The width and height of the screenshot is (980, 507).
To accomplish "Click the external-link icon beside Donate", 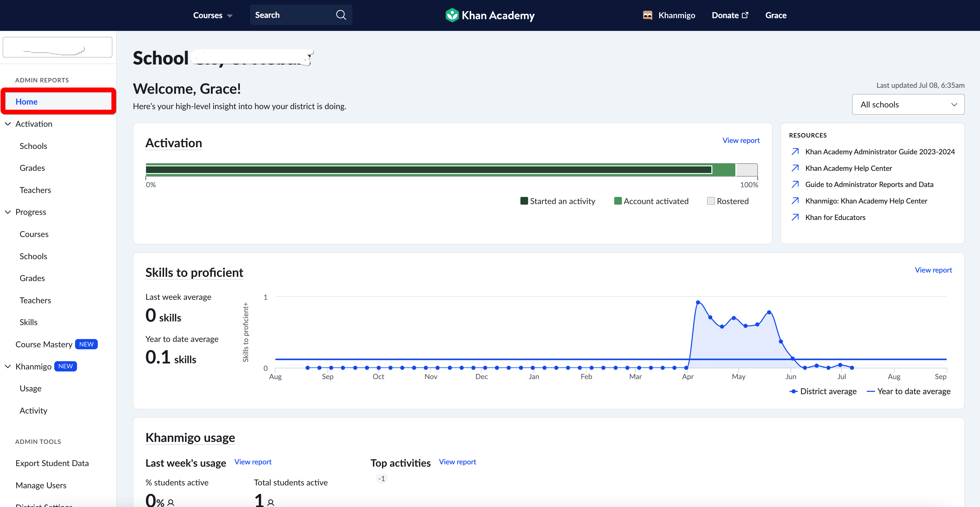I will coord(745,15).
